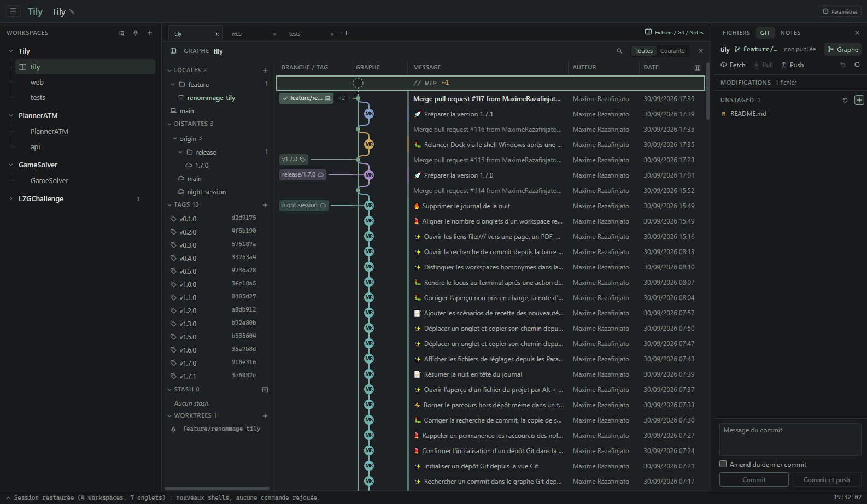867x504 pixels.
Task: Fetch from remote
Action: 733,65
